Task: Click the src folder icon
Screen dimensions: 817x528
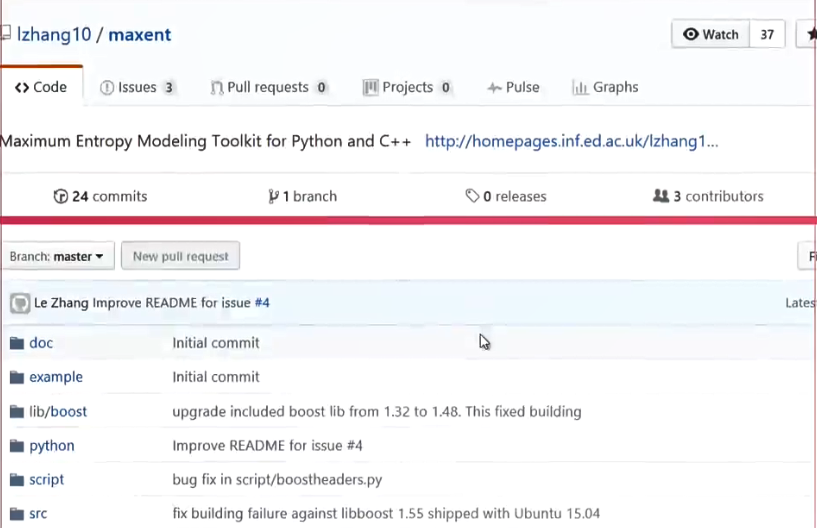Action: [17, 514]
